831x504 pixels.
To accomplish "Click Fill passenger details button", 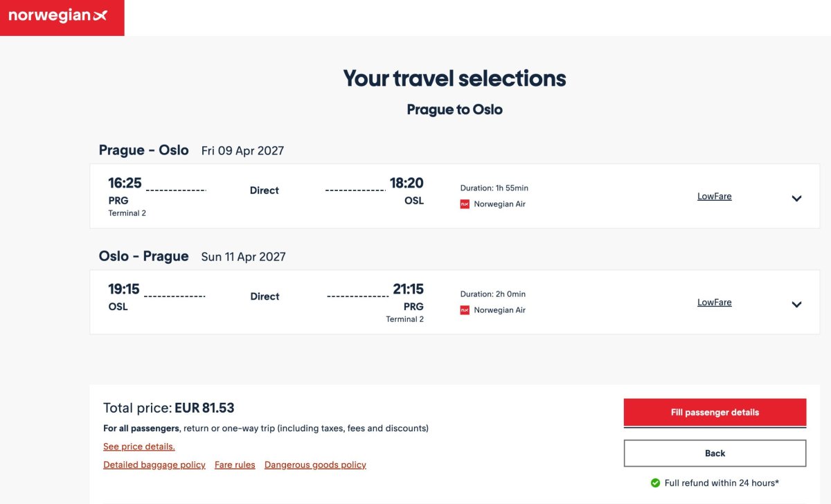I will point(715,413).
